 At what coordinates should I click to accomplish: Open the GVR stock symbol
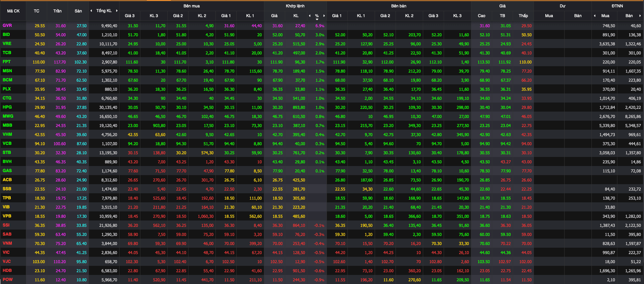click(7, 26)
